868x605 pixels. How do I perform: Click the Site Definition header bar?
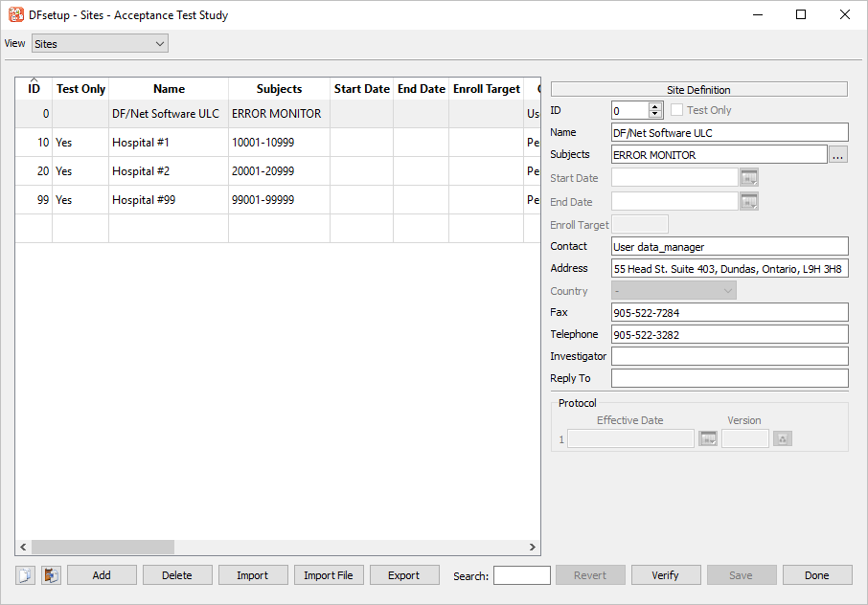[x=698, y=89]
